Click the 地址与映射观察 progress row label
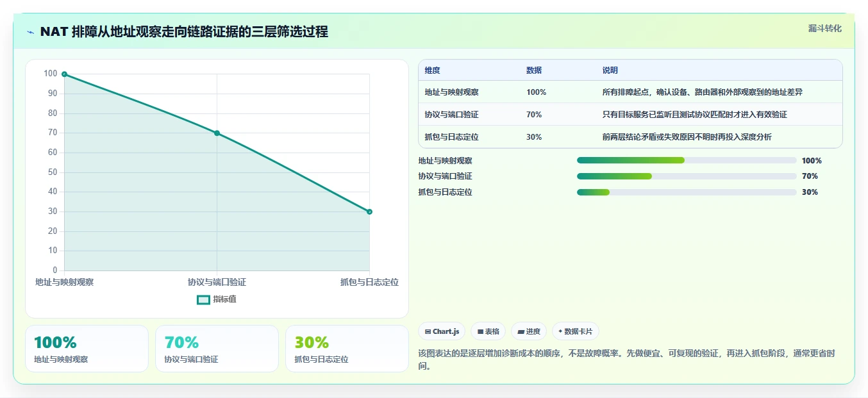Screen dimensions: 868x398 445,161
